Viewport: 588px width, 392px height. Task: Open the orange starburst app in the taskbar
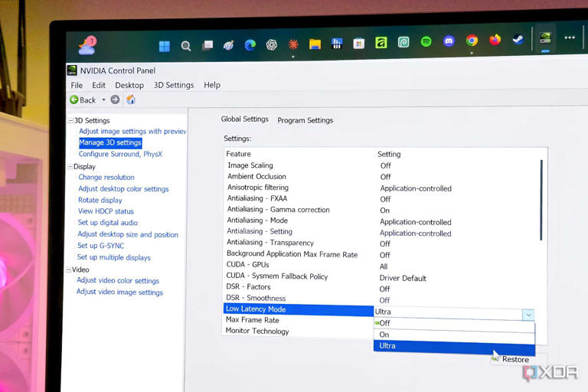pos(293,44)
